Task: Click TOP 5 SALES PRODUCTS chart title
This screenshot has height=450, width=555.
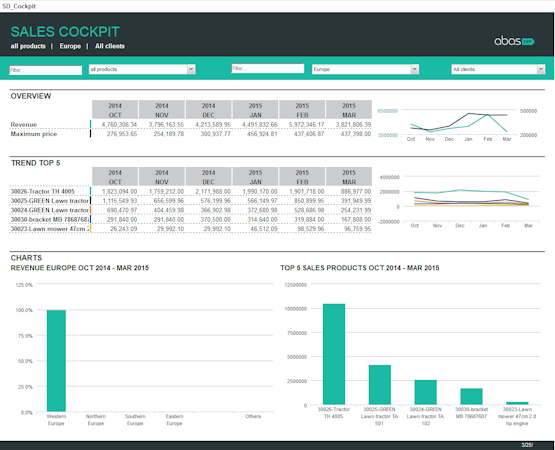Action: click(360, 268)
